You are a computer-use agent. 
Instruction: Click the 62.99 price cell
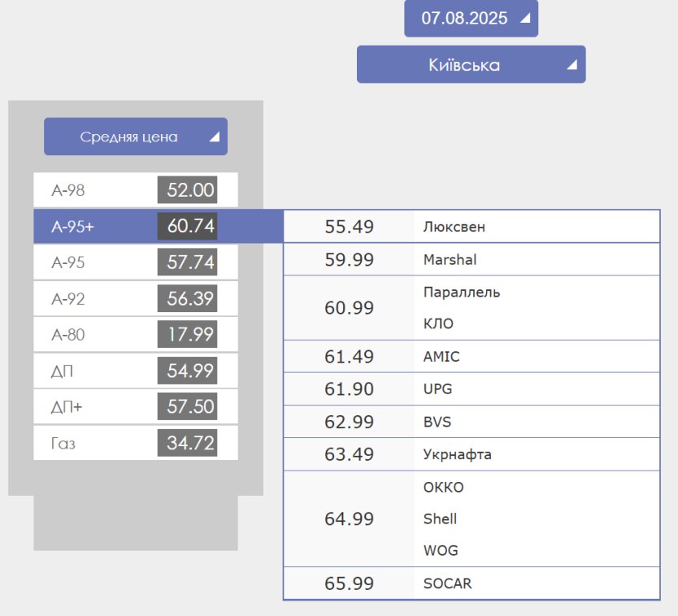click(349, 422)
